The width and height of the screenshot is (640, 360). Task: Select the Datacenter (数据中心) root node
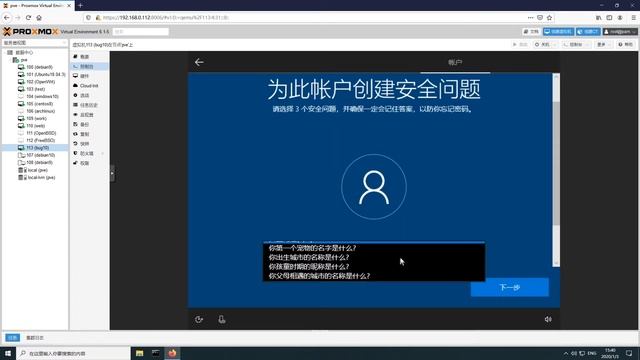(24, 53)
